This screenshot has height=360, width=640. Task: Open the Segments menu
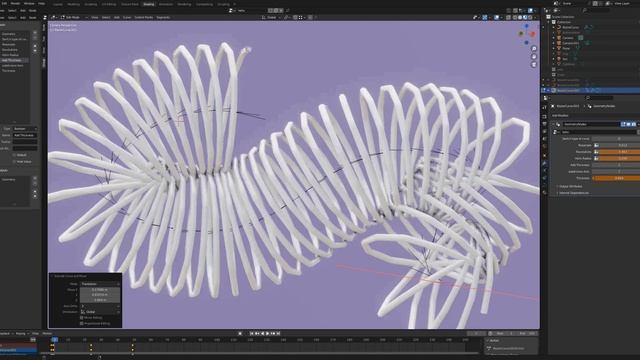pos(163,18)
